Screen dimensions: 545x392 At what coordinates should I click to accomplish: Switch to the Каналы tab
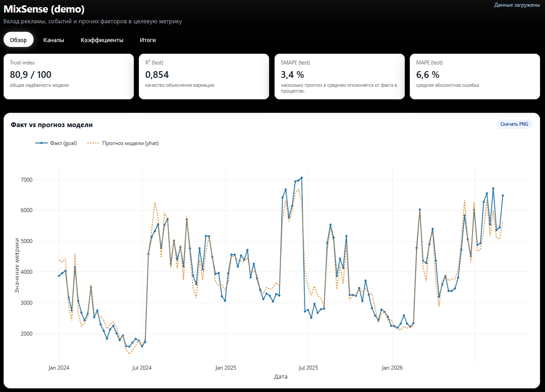coord(54,40)
